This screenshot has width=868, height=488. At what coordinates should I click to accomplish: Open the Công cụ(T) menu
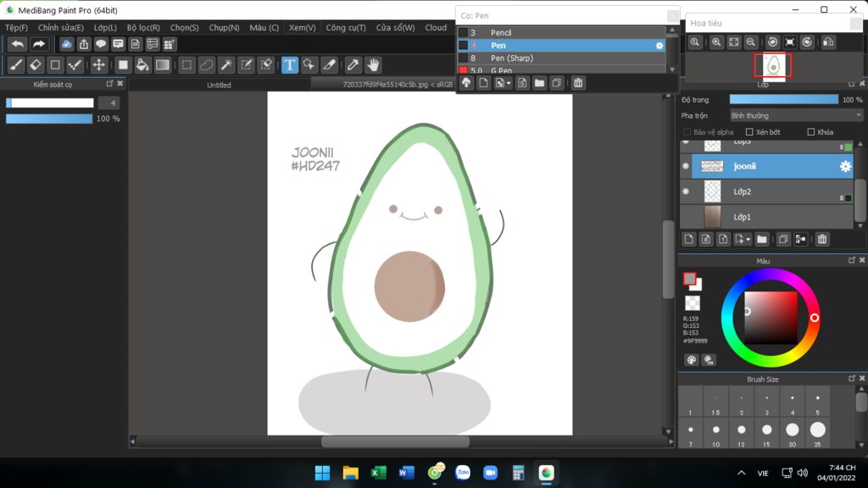[x=346, y=28]
